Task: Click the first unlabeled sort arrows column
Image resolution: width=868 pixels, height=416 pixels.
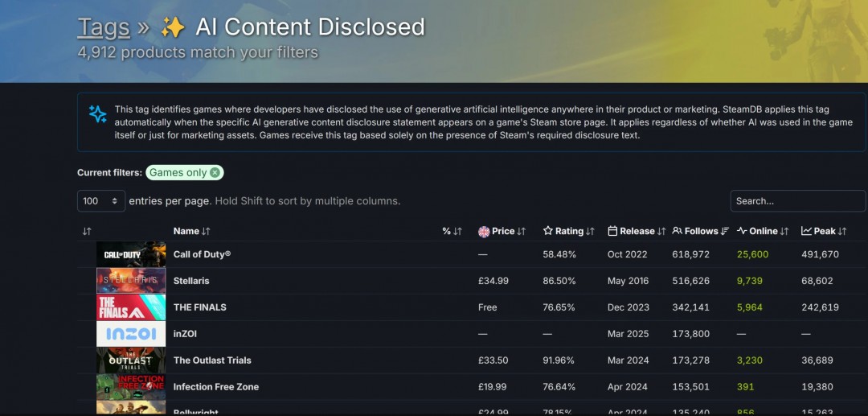Action: tap(87, 232)
